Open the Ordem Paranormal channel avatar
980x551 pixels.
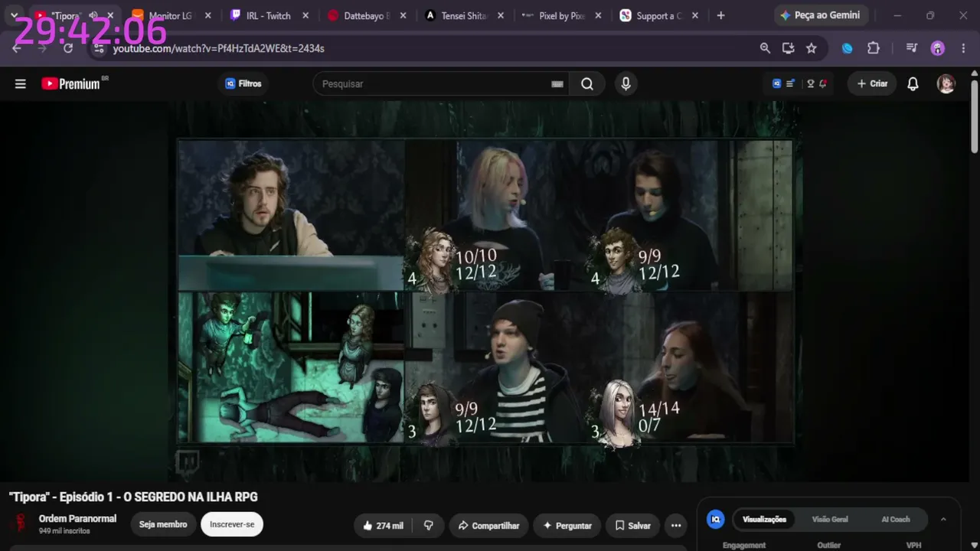[18, 523]
